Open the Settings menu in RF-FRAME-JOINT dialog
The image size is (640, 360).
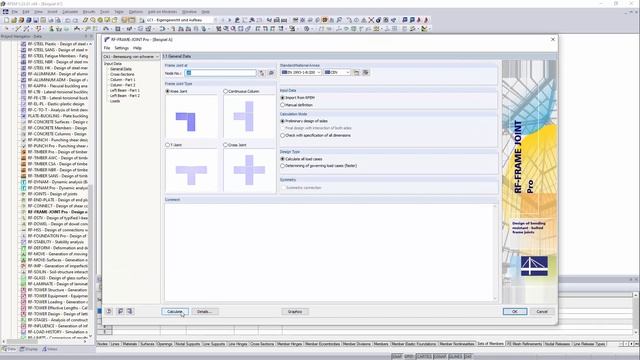[121, 48]
